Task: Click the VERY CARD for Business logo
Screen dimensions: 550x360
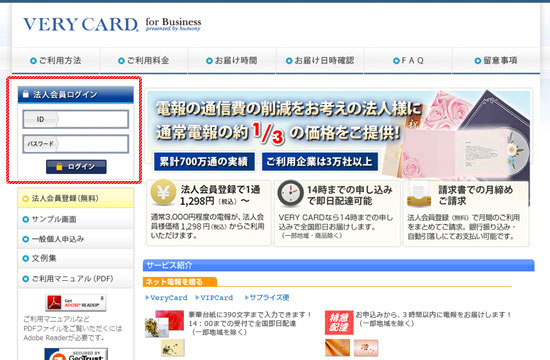Action: coord(112,24)
